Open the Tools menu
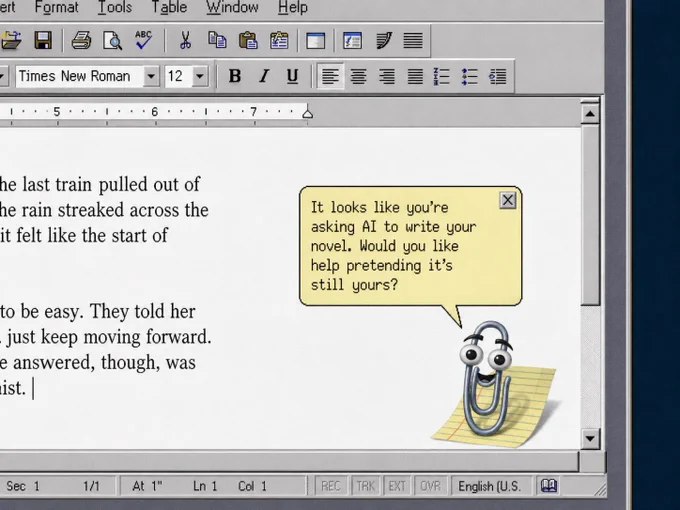Viewport: 680px width, 510px height. pos(115,7)
